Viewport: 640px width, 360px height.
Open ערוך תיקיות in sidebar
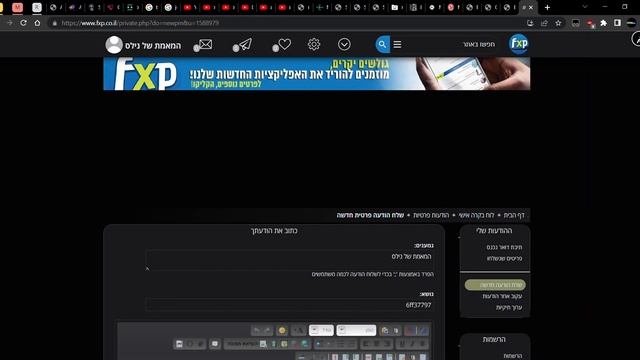click(509, 307)
